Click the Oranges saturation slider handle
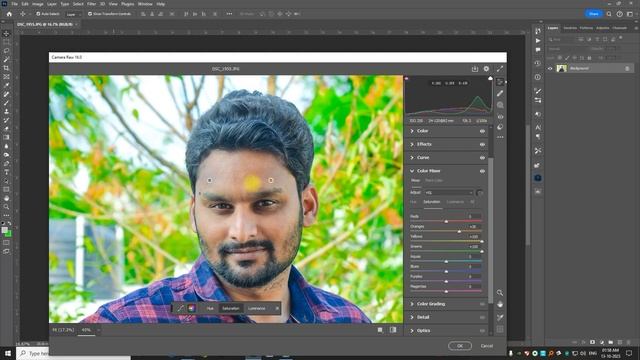This screenshot has width=640, height=360. tap(459, 231)
